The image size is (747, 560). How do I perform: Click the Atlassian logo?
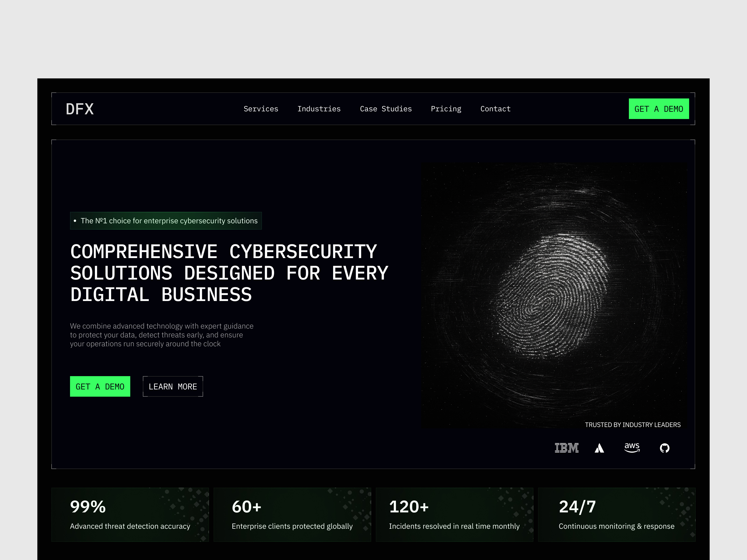pyautogui.click(x=599, y=448)
